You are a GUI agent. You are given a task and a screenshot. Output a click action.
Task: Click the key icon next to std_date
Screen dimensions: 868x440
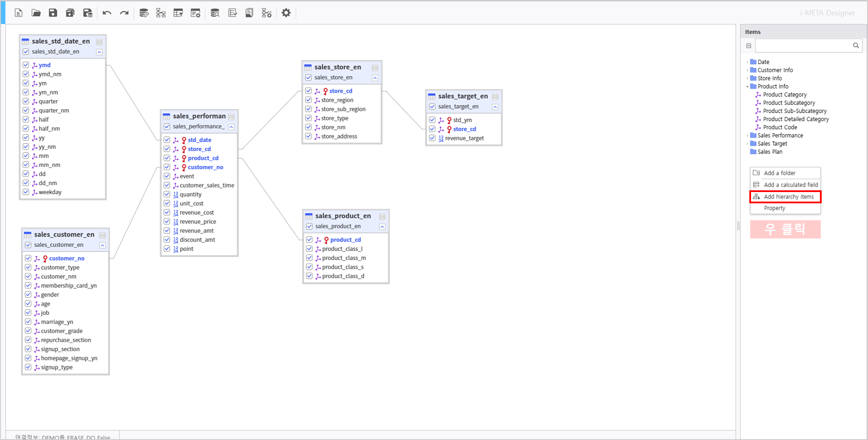[184, 140]
